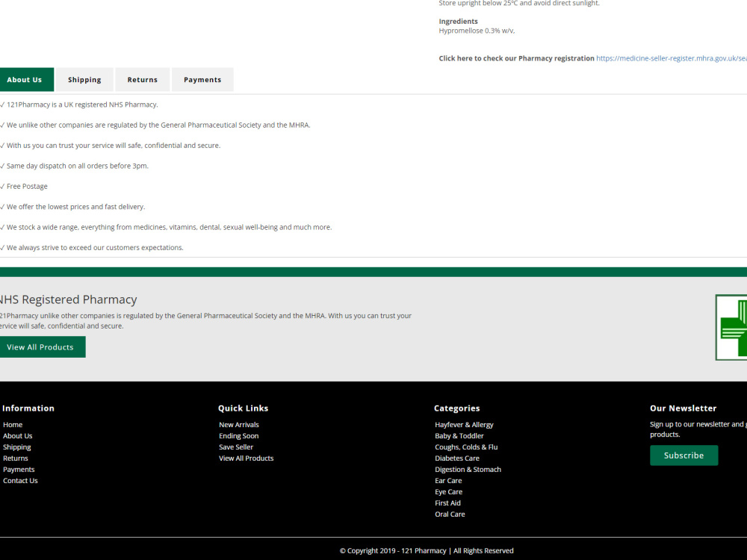Open About Us footer link
This screenshot has width=747, height=560.
pyautogui.click(x=18, y=436)
